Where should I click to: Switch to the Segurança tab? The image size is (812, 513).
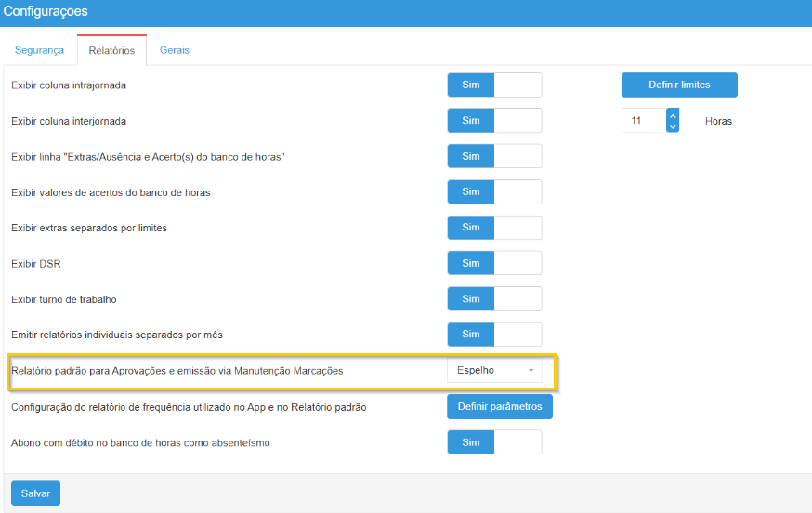(x=38, y=50)
